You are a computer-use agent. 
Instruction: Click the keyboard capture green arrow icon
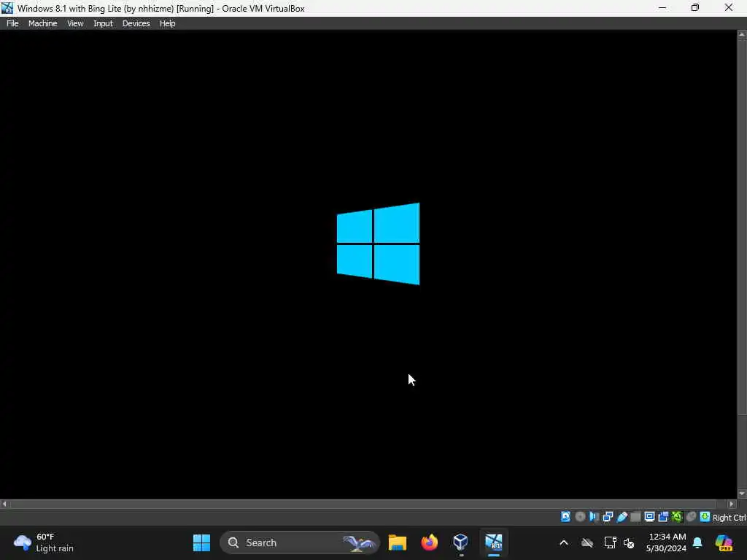(x=705, y=517)
